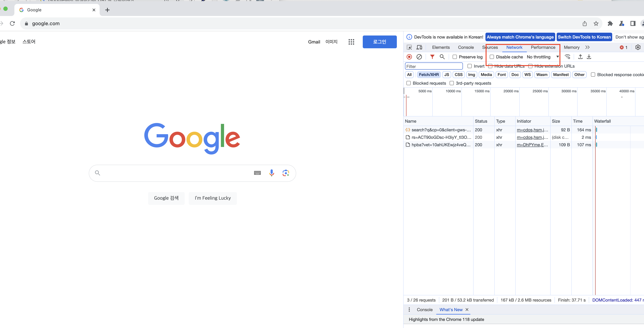Click Switch DevTools to Korean
The width and height of the screenshot is (644, 328).
point(584,37)
